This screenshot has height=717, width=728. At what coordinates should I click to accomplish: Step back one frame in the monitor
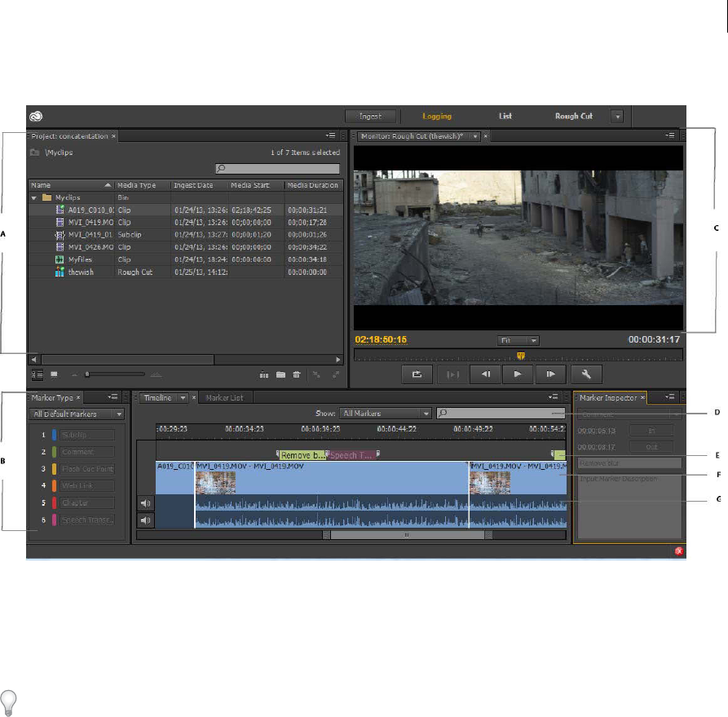tap(486, 374)
